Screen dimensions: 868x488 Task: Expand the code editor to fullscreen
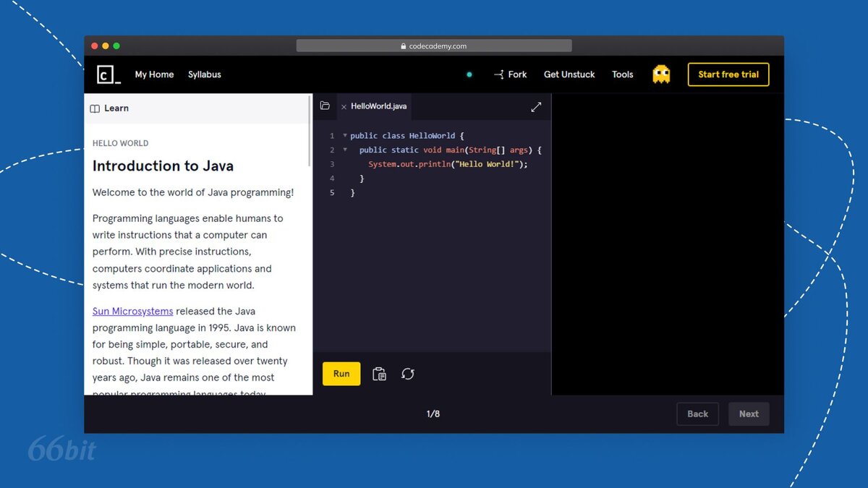(536, 107)
